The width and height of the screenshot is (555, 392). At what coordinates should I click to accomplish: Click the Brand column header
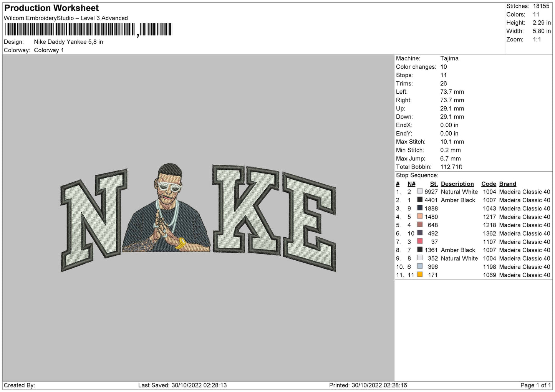tap(508, 184)
